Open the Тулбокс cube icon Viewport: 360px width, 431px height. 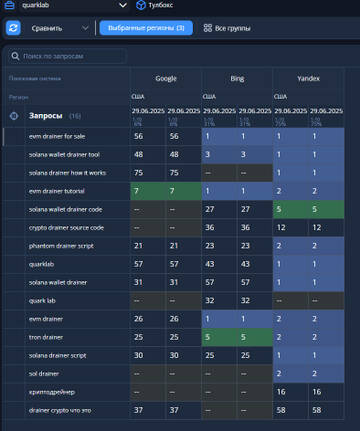coord(141,5)
